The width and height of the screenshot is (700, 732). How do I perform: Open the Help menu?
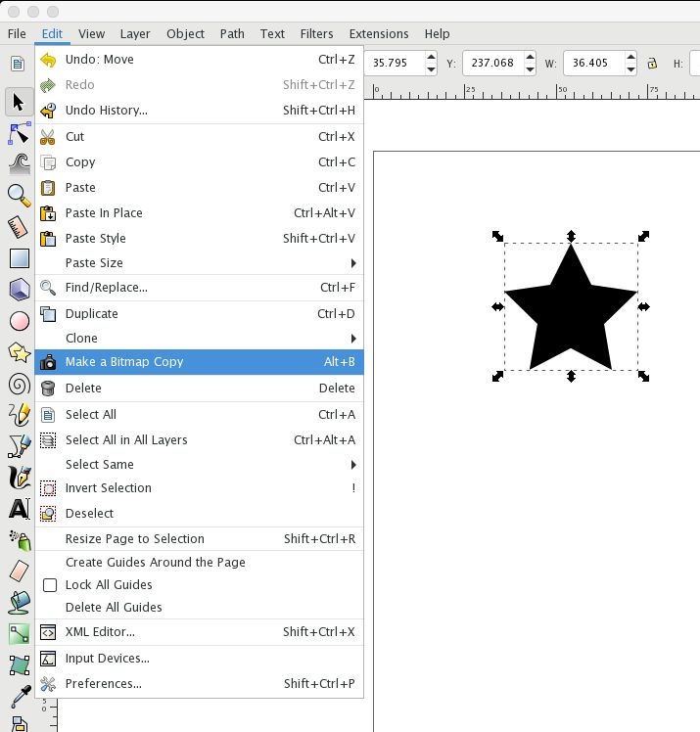click(x=437, y=33)
